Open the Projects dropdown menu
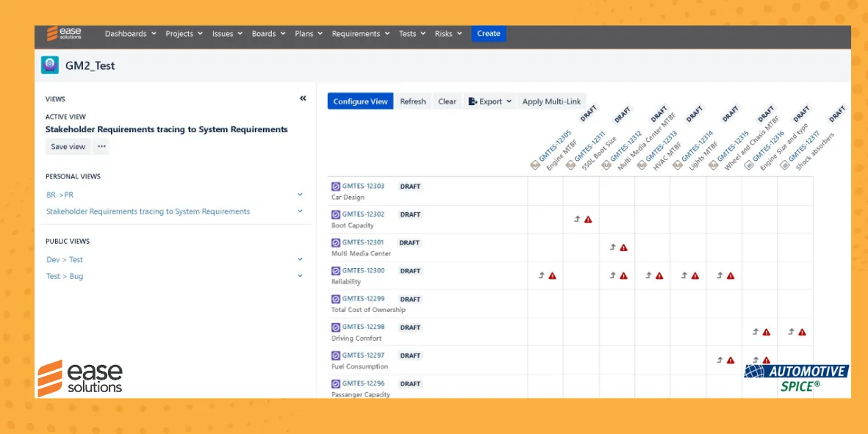The image size is (868, 434). point(184,34)
